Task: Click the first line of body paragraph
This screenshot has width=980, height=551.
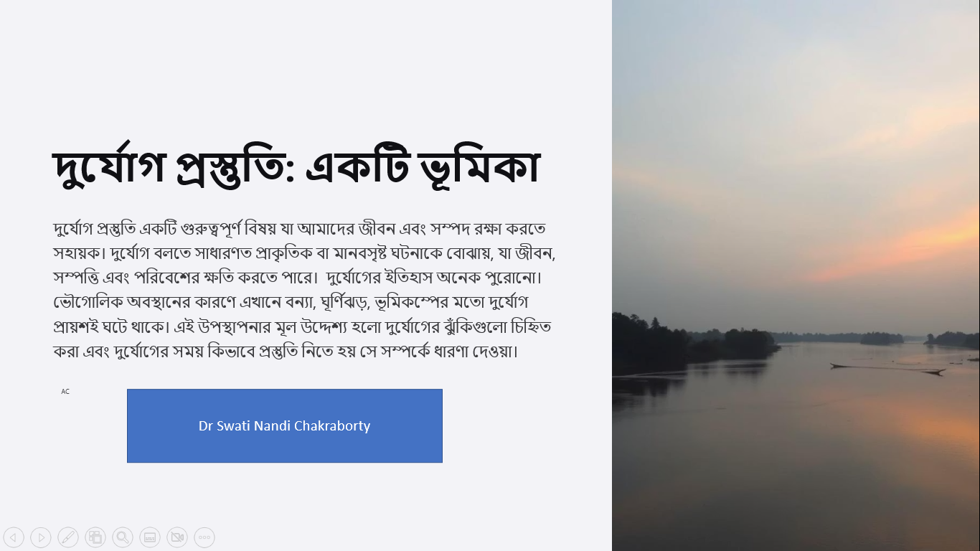Action: click(299, 229)
